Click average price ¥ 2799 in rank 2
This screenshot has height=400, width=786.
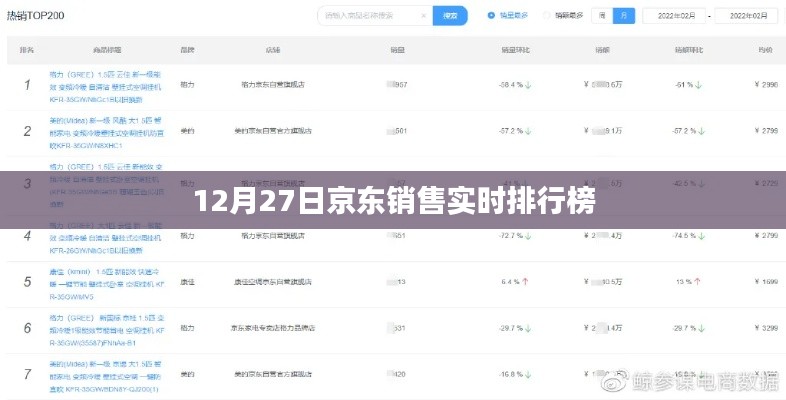pyautogui.click(x=766, y=131)
